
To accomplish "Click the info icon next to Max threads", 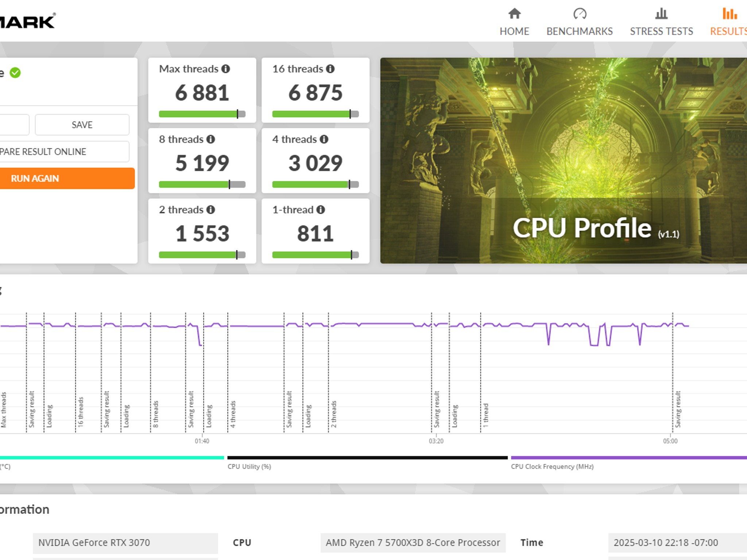I will coord(226,69).
